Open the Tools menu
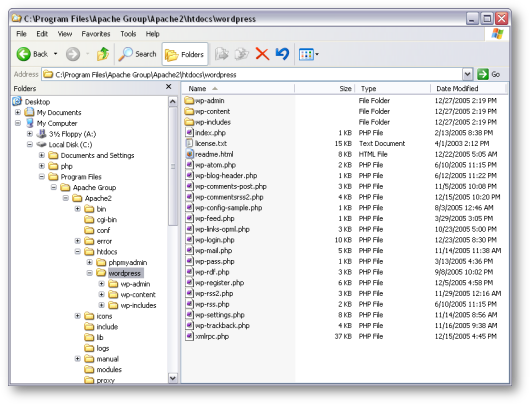The height and width of the screenshot is (404, 530). point(128,34)
